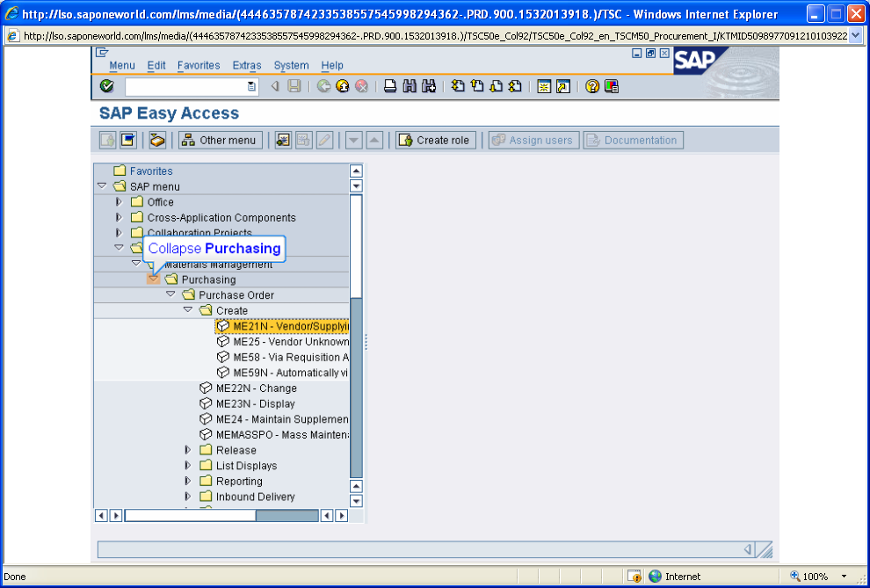Expand the Release folder
The width and height of the screenshot is (870, 588).
[x=187, y=450]
